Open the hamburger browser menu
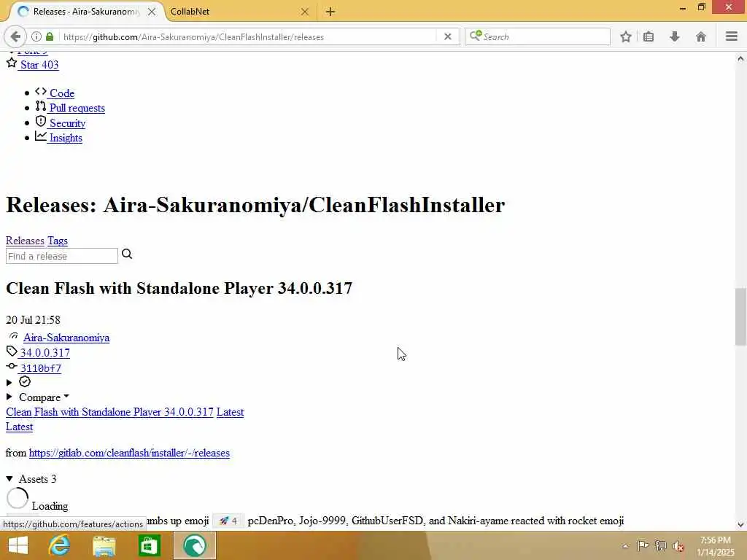 [731, 36]
